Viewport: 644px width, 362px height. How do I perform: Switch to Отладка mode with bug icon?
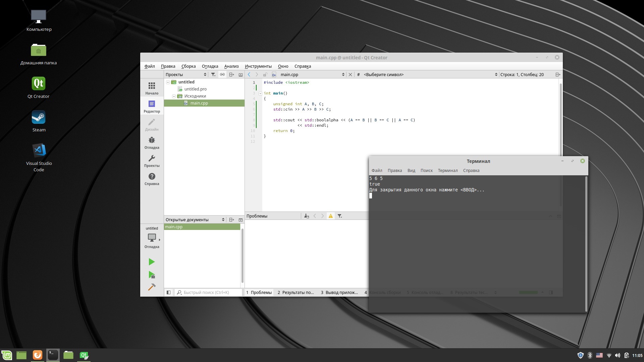[x=152, y=143]
